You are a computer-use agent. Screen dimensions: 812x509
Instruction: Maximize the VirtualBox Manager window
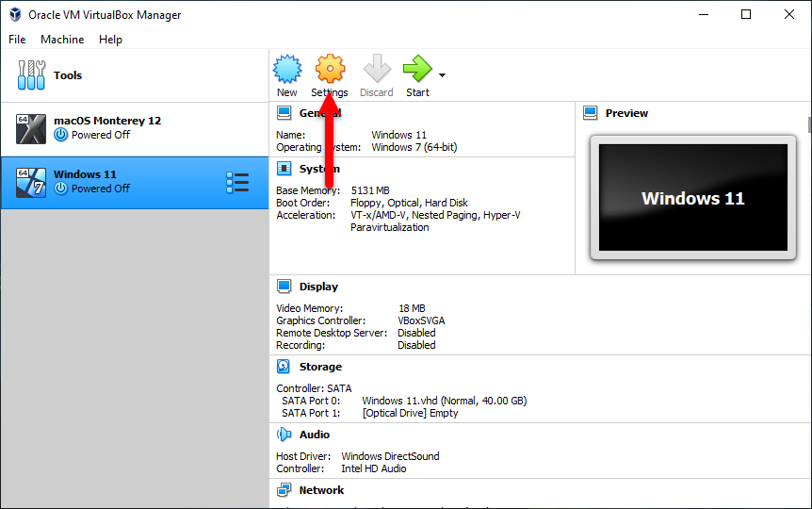click(746, 14)
